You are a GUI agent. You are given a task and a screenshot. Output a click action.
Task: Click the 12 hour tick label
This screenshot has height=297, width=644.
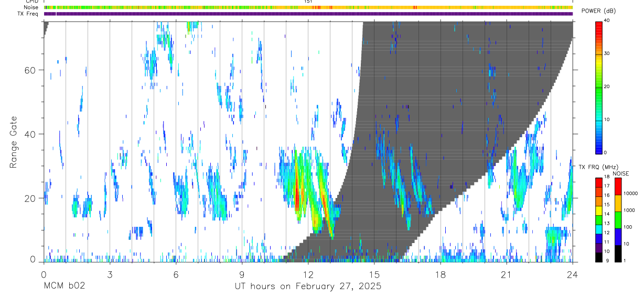coord(308,274)
